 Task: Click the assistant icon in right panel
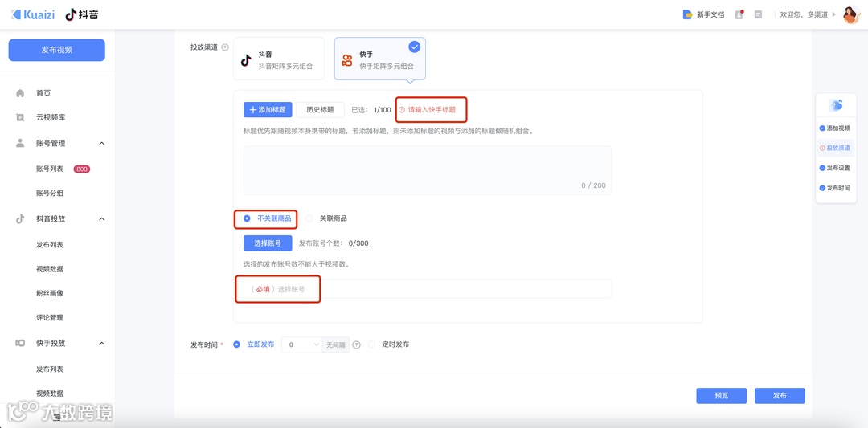836,104
